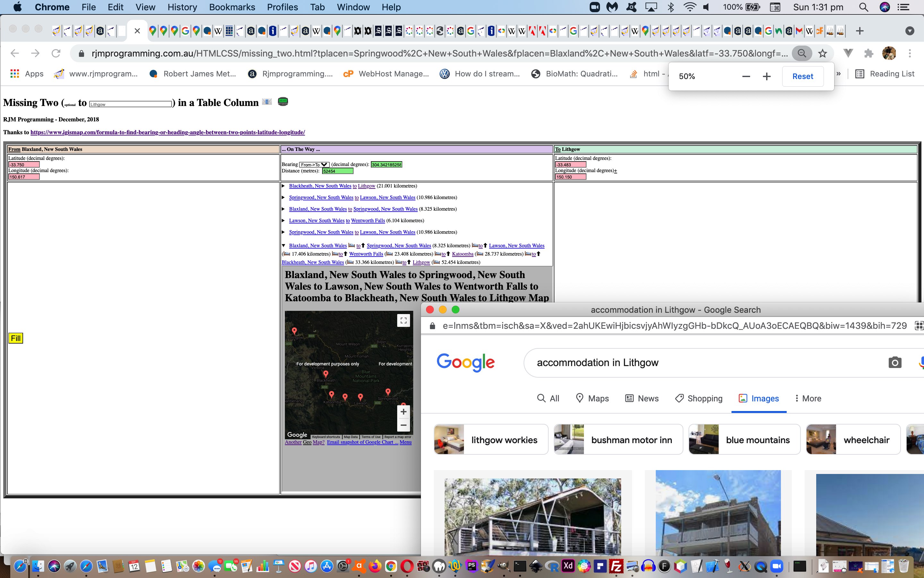Image resolution: width=924 pixels, height=578 pixels.
Task: Click the optional destination Lithgow text field
Action: coord(130,104)
